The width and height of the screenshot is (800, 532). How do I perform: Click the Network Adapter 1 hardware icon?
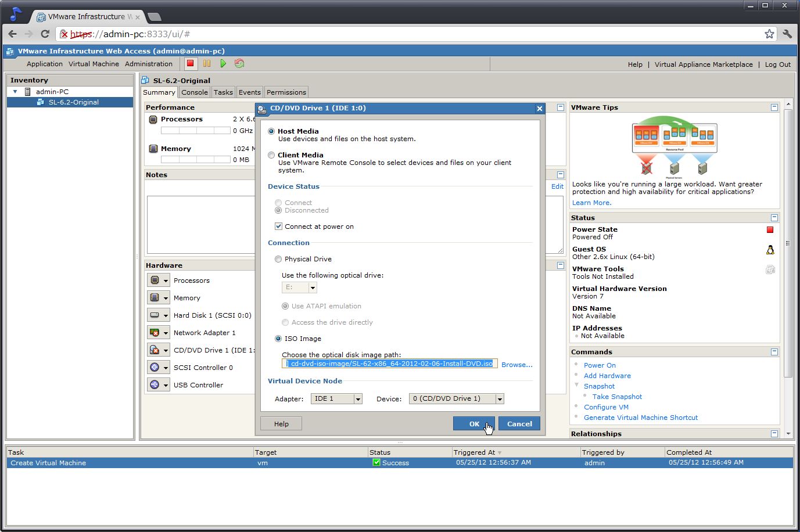pos(155,332)
